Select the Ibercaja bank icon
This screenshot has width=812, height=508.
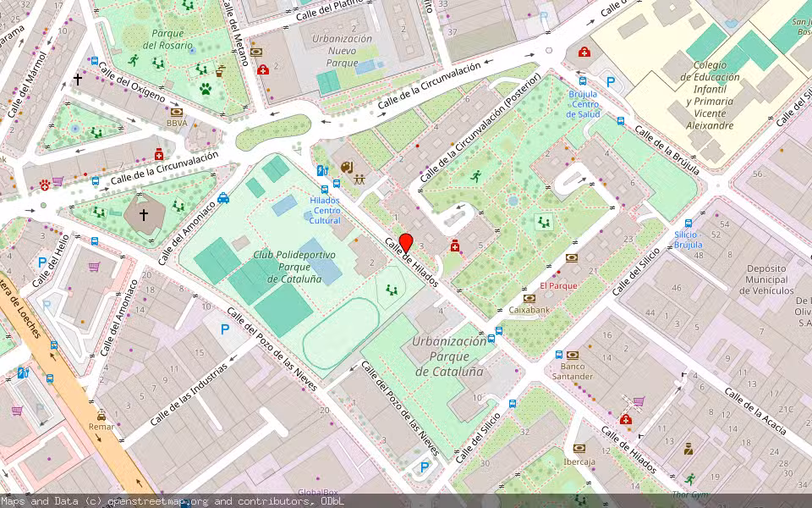pos(579,449)
